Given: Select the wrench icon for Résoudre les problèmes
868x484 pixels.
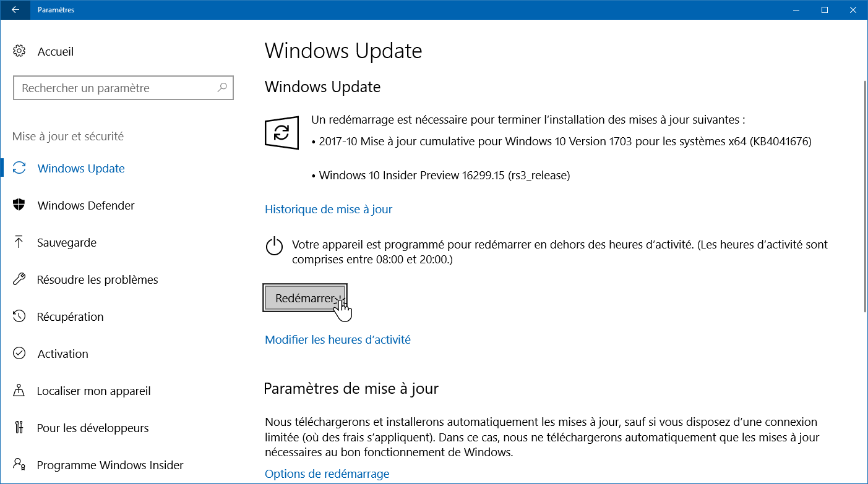Looking at the screenshot, I should (19, 279).
